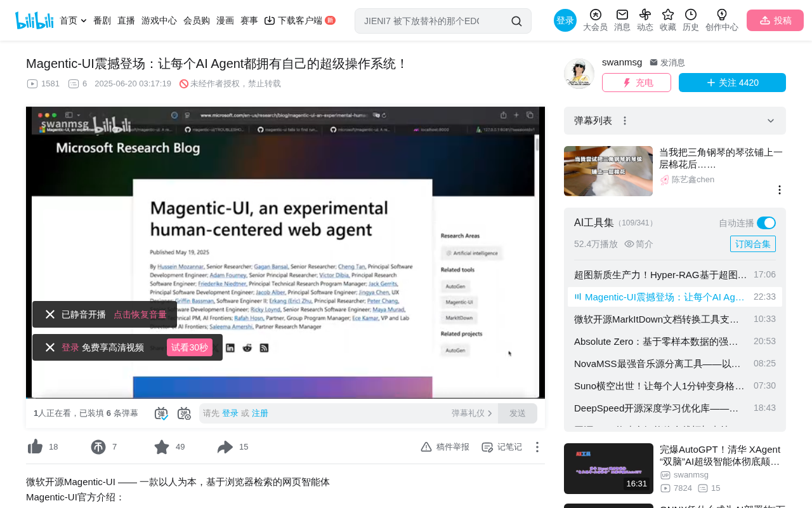Click 试看30秒 preview button
Viewport: 812px width, 508px height.
[x=190, y=347]
